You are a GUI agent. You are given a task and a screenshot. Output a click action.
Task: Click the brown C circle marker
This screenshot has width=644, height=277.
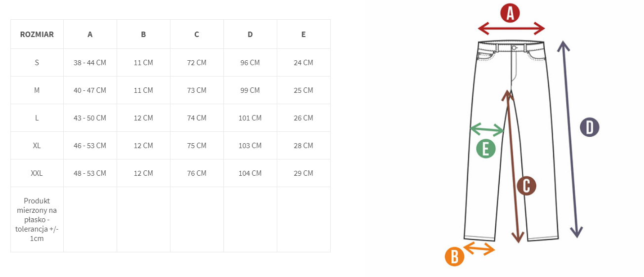(526, 186)
